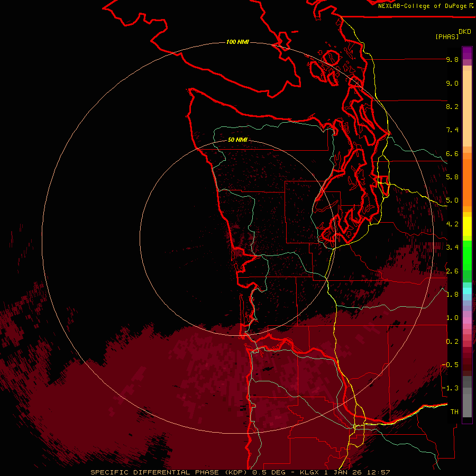Click the cyan segment of the color bar beside 1.8
Screen dimensions: 476x476
[467, 291]
